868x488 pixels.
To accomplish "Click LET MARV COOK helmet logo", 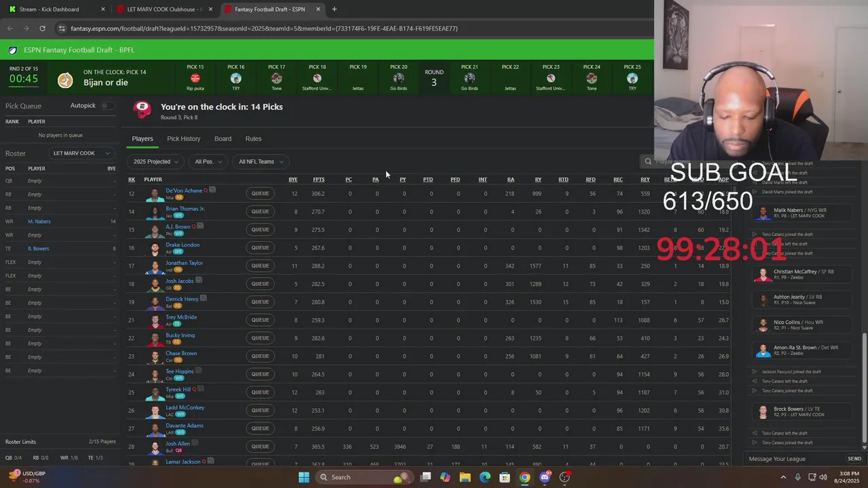I will point(142,109).
